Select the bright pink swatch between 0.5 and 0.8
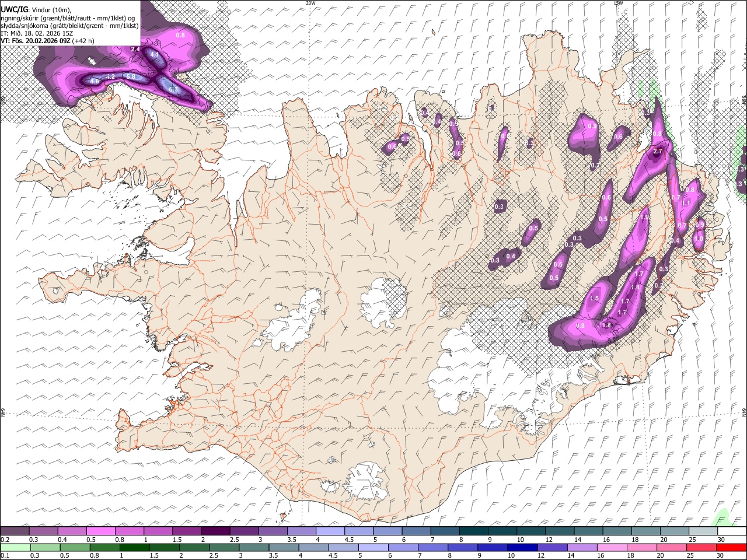The image size is (747, 560). click(100, 531)
